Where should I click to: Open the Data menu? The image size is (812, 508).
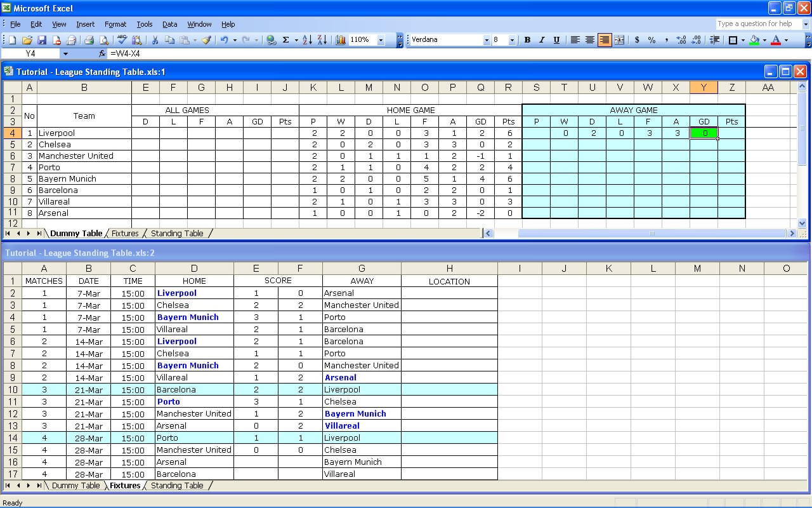(169, 24)
